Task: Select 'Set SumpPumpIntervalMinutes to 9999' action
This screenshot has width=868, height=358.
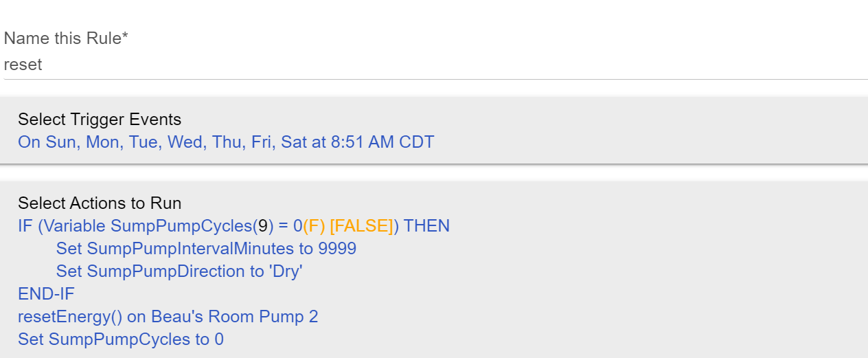Action: (x=206, y=248)
